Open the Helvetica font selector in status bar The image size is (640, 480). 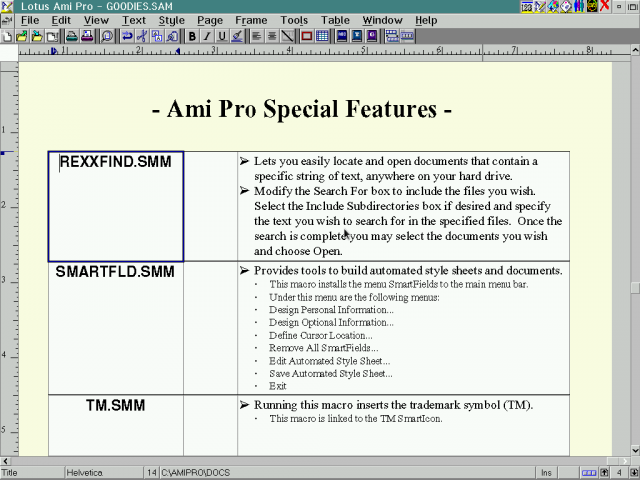click(104, 473)
